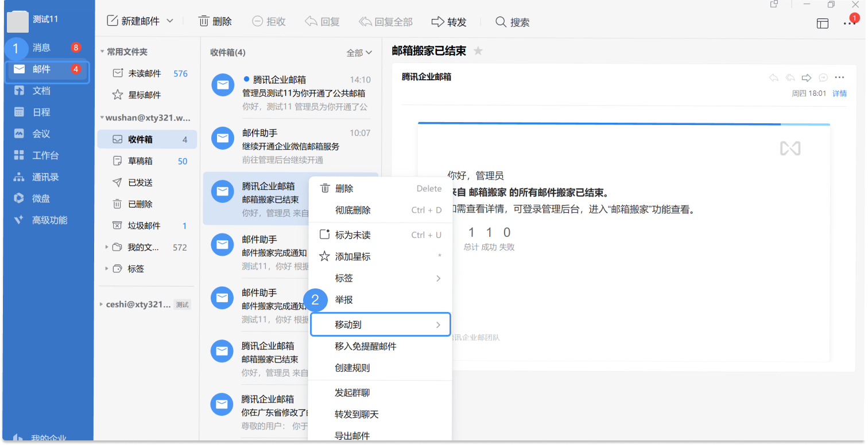Expand the 标签 tags node
868x445 pixels.
107,268
